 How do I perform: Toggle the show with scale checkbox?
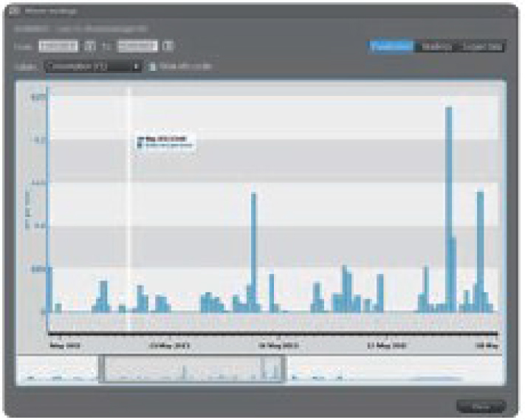coord(153,66)
